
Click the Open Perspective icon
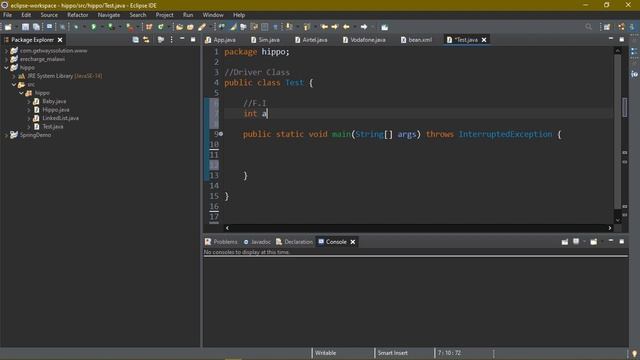(x=607, y=27)
